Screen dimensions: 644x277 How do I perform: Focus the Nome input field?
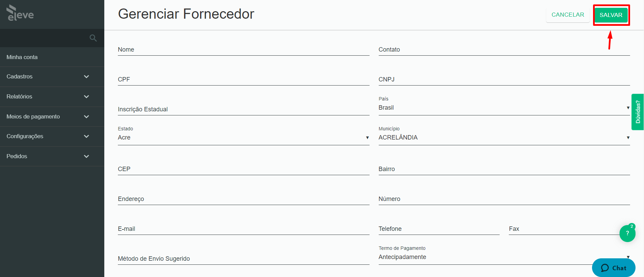coord(244,50)
